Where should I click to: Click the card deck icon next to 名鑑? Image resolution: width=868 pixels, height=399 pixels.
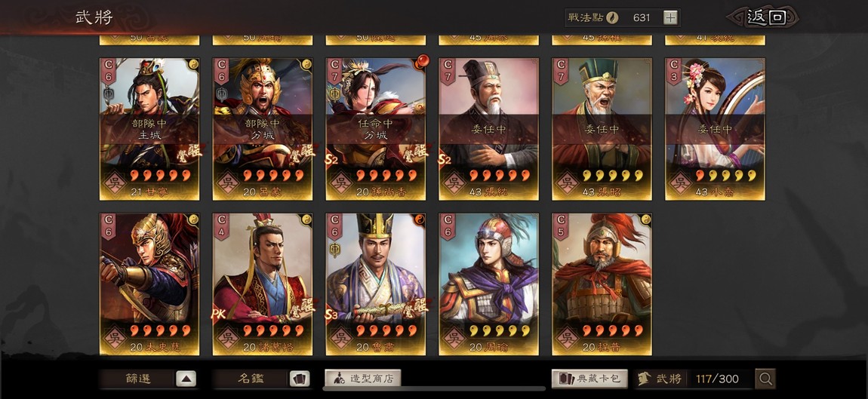point(300,379)
